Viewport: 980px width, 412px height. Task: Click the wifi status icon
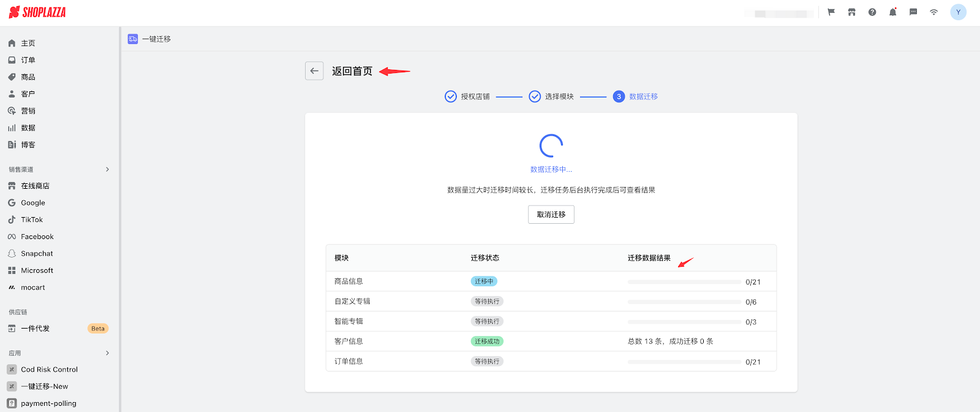[x=933, y=12]
